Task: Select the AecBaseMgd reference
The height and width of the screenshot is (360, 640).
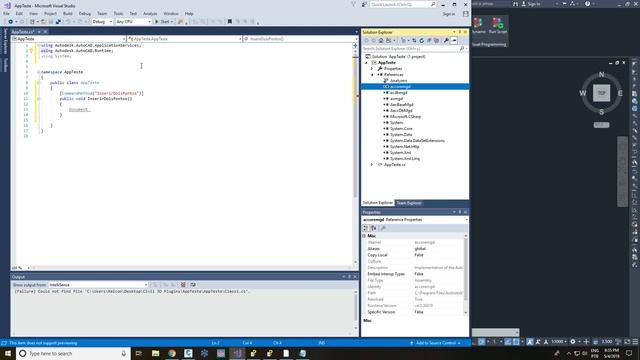Action: [x=402, y=104]
